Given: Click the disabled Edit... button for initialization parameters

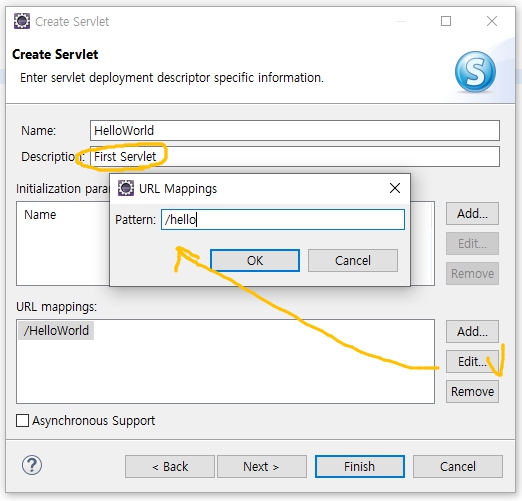Looking at the screenshot, I should (472, 243).
